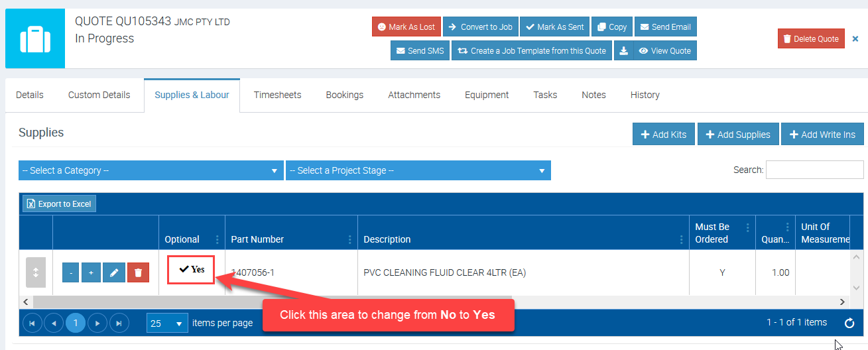This screenshot has height=350, width=868.
Task: Switch to the Timesheets tab
Action: 277,95
